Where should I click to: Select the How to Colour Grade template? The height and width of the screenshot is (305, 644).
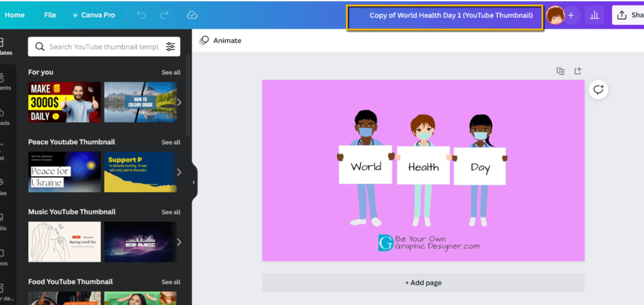click(140, 103)
